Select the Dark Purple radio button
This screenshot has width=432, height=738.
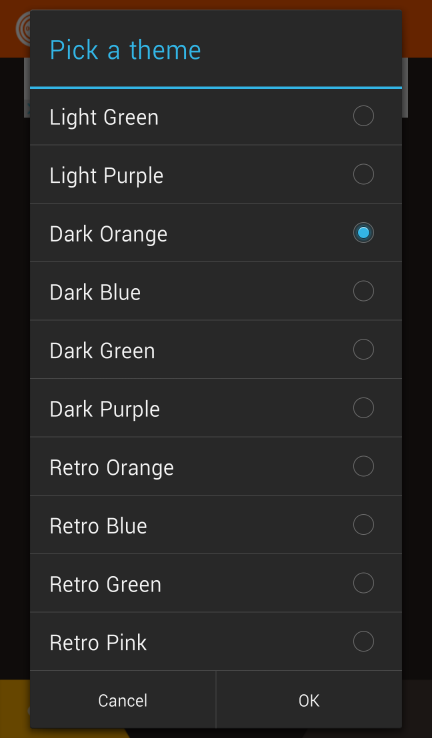point(363,408)
